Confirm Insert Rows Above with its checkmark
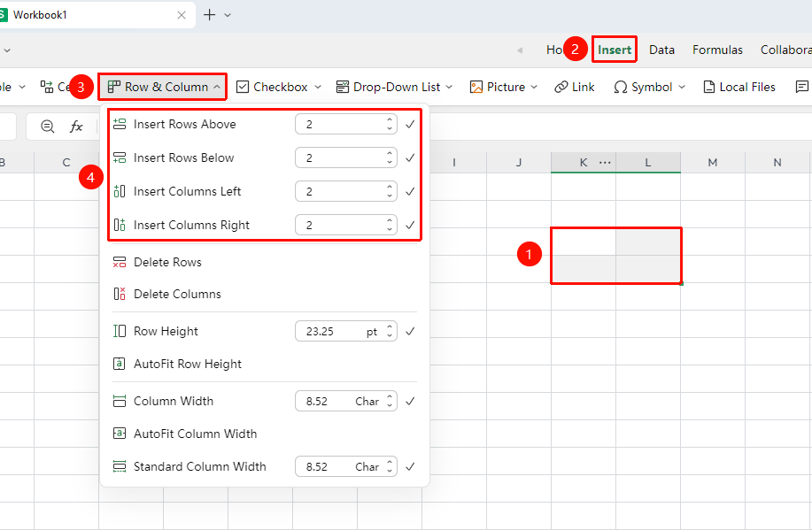Image resolution: width=812 pixels, height=530 pixels. 410,124
